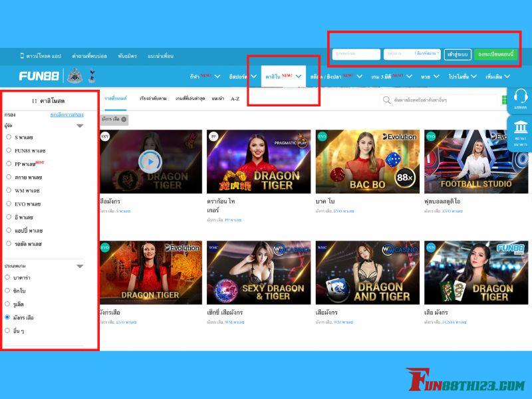Play the SXY Dragon Tiger preview

point(150,162)
